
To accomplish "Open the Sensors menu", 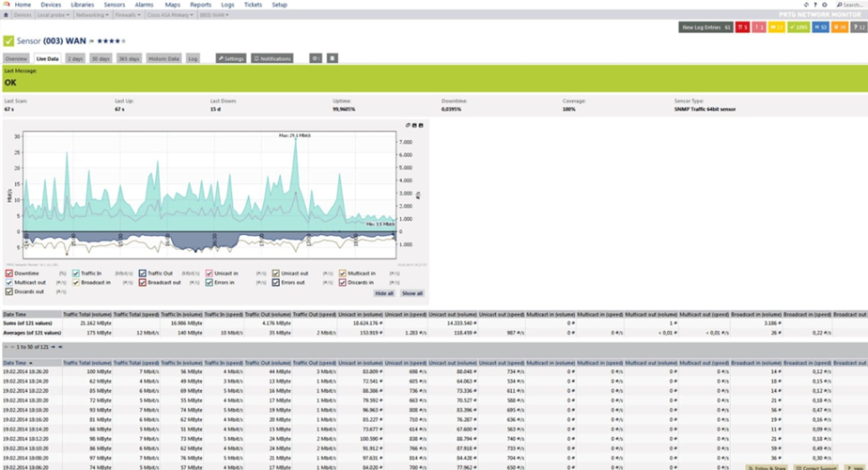I will click(x=114, y=5).
